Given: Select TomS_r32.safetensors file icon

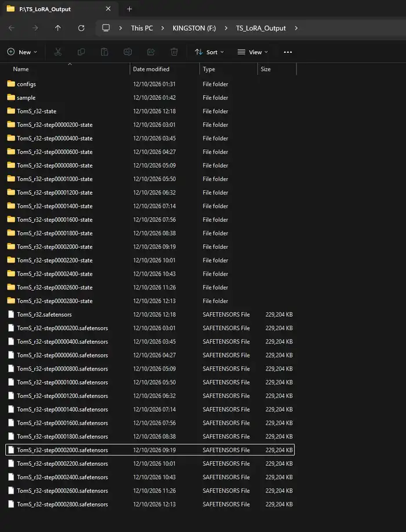Looking at the screenshot, I should click(x=11, y=314).
